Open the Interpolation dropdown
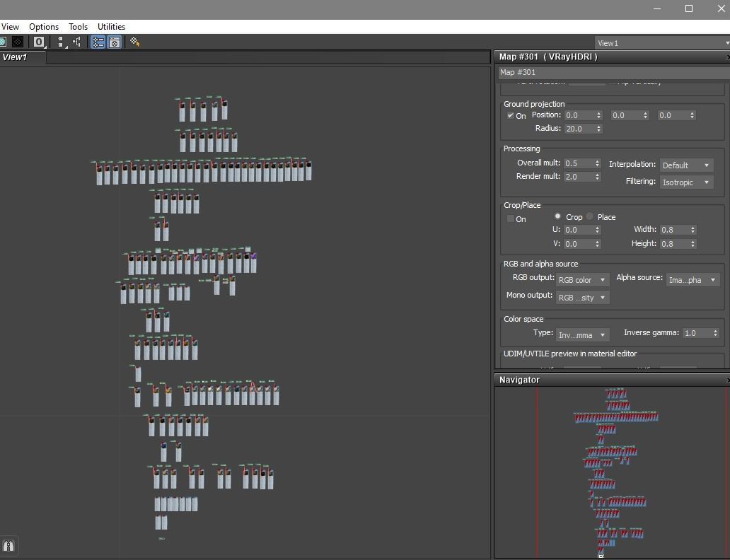The image size is (730, 560). coord(686,165)
